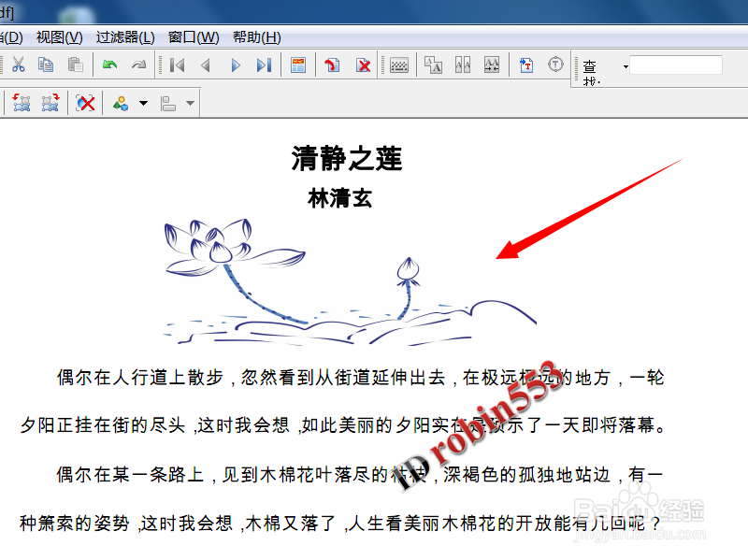
Task: Click the search text input field
Action: [675, 65]
